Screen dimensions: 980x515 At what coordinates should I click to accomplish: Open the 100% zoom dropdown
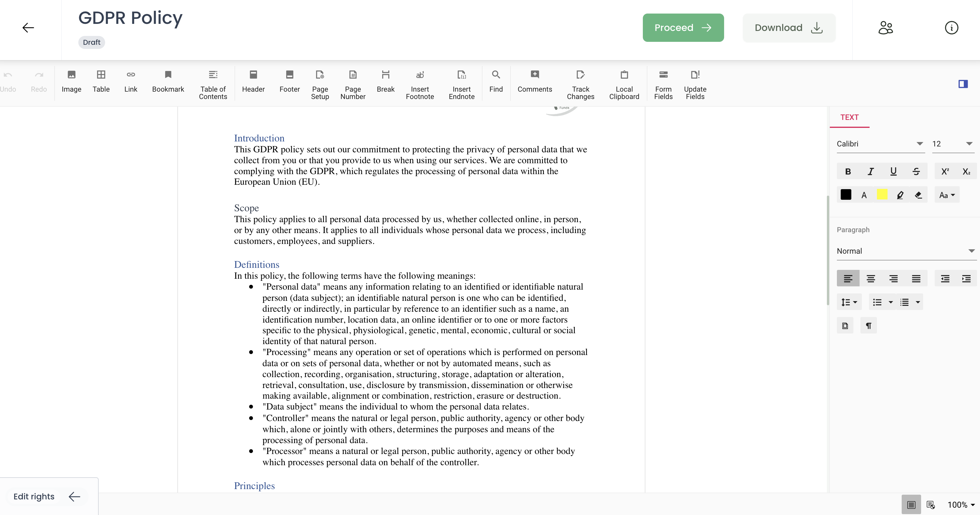point(961,505)
